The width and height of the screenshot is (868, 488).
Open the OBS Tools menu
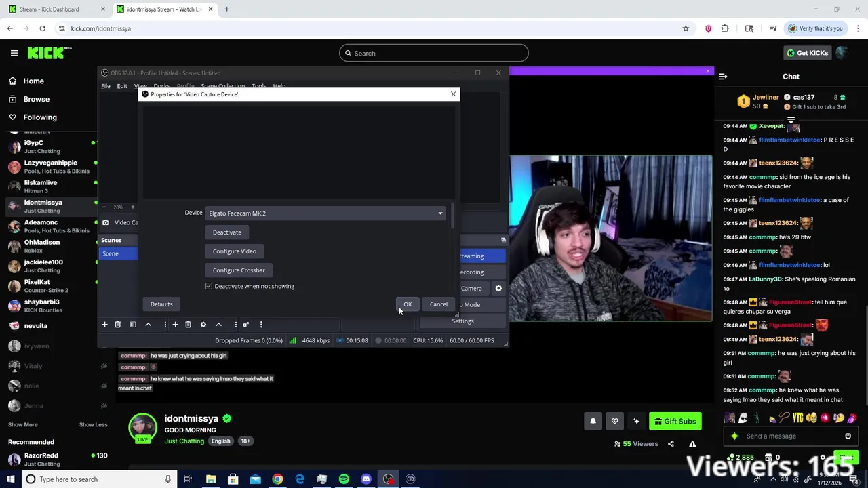pos(258,86)
